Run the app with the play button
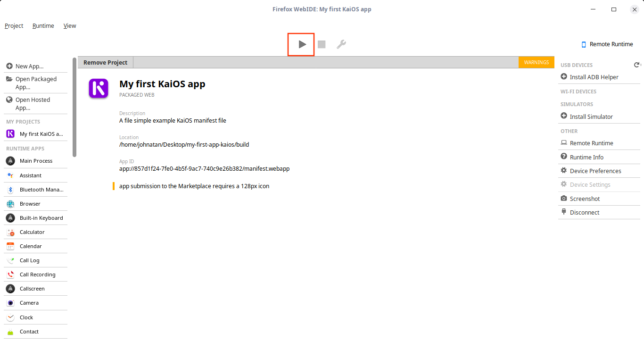The image size is (644, 341). tap(302, 44)
